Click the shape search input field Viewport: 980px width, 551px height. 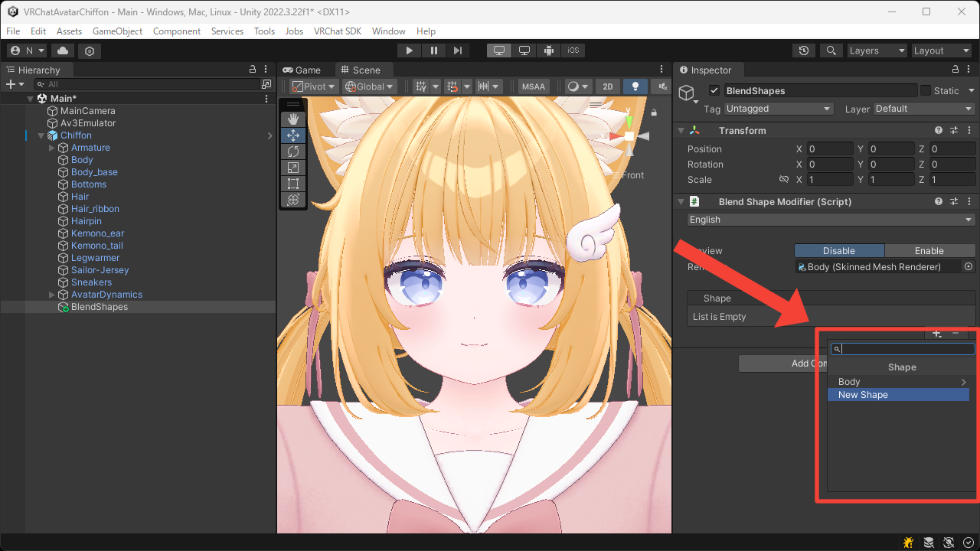907,349
